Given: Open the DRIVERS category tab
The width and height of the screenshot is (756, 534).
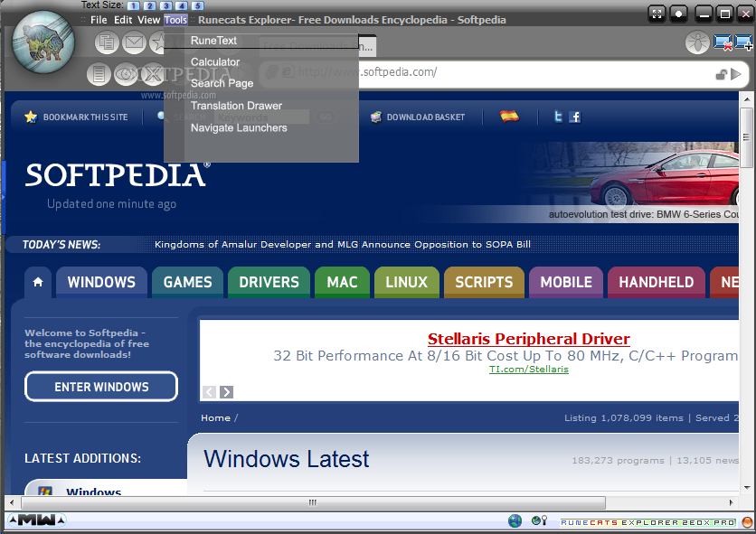Looking at the screenshot, I should click(x=269, y=282).
